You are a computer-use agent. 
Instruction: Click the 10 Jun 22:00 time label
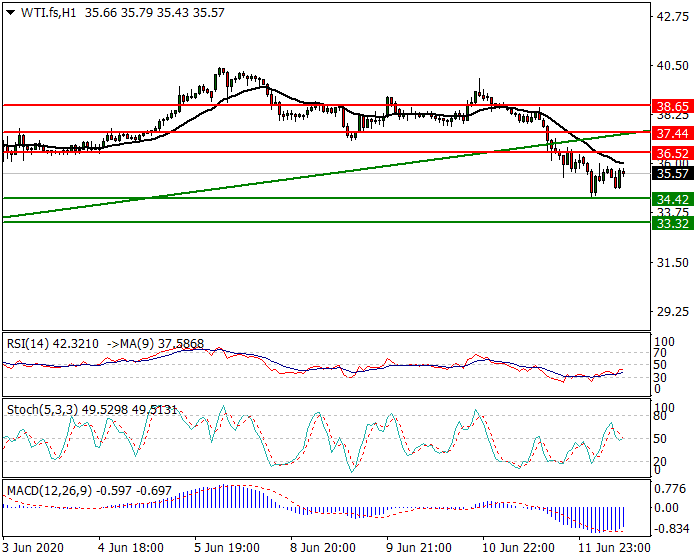point(518,547)
